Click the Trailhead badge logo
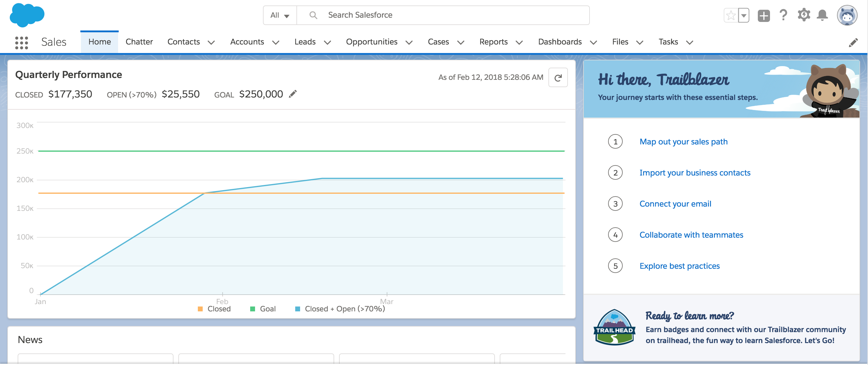 click(614, 327)
